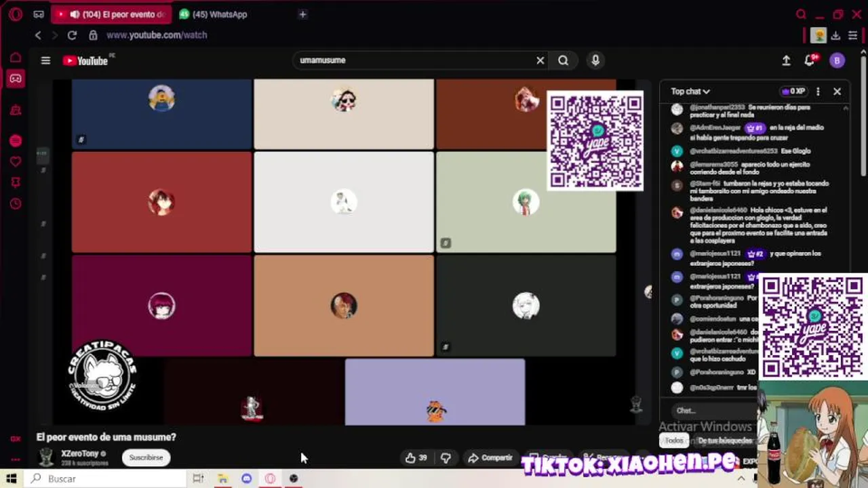Open GX Corner gamepad icon
Image resolution: width=868 pixels, height=488 pixels.
16,79
